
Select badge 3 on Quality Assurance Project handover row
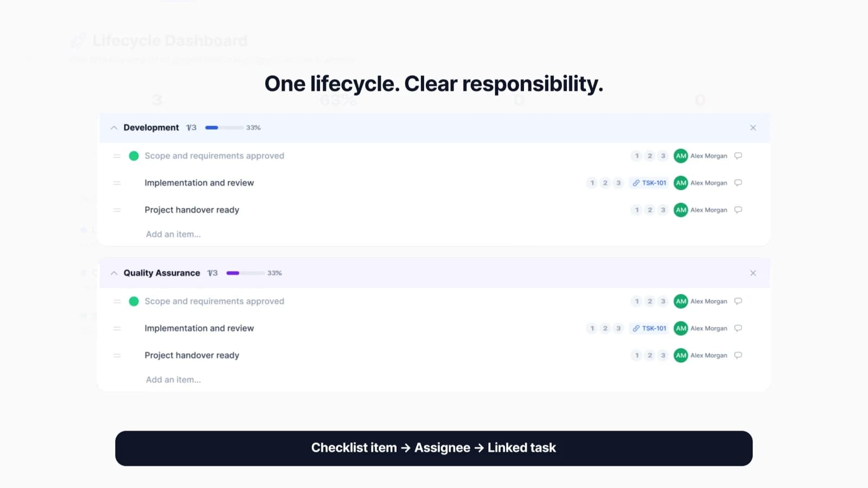coord(663,356)
